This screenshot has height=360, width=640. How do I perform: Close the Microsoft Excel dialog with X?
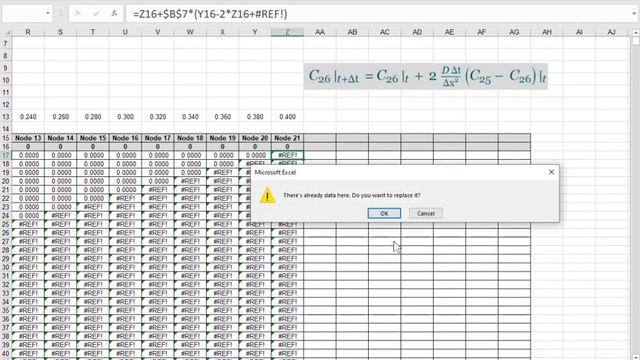(551, 172)
